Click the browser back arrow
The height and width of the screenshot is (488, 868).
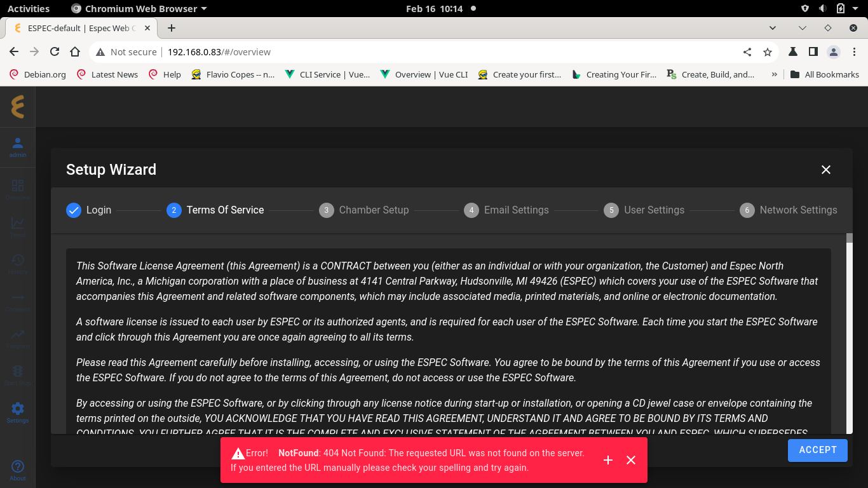click(14, 52)
